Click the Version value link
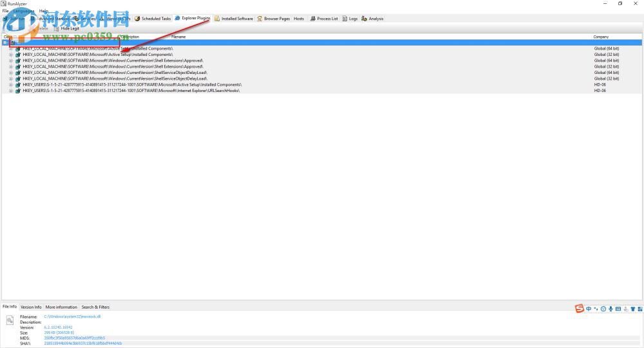This screenshot has height=348, width=644. 59,327
